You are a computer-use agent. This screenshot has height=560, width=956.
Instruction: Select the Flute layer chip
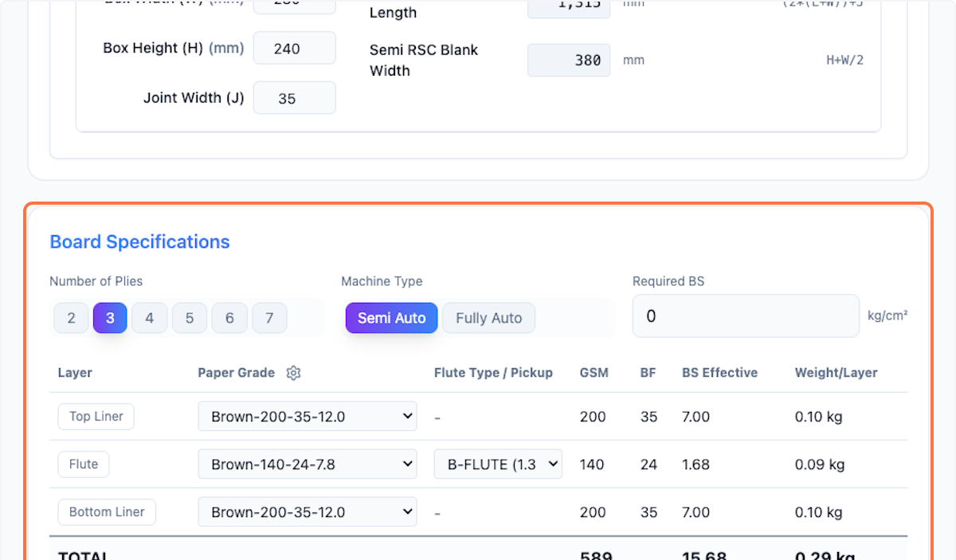coord(83,464)
